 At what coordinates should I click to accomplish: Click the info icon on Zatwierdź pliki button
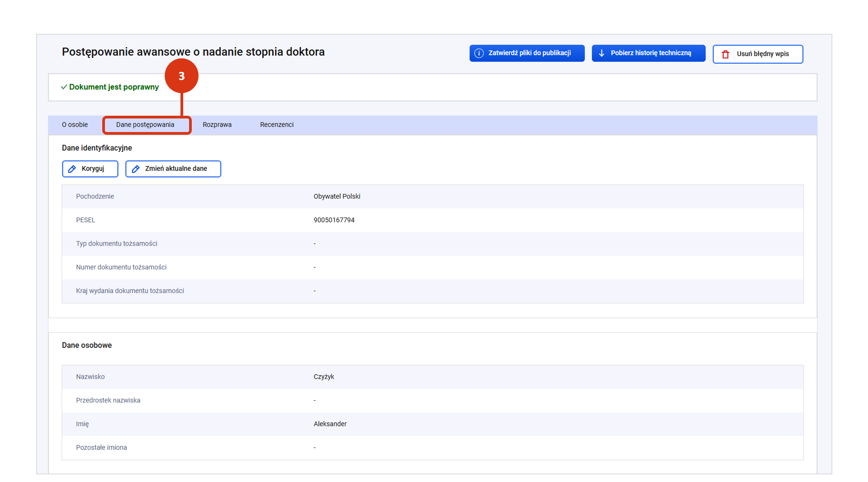click(x=479, y=53)
